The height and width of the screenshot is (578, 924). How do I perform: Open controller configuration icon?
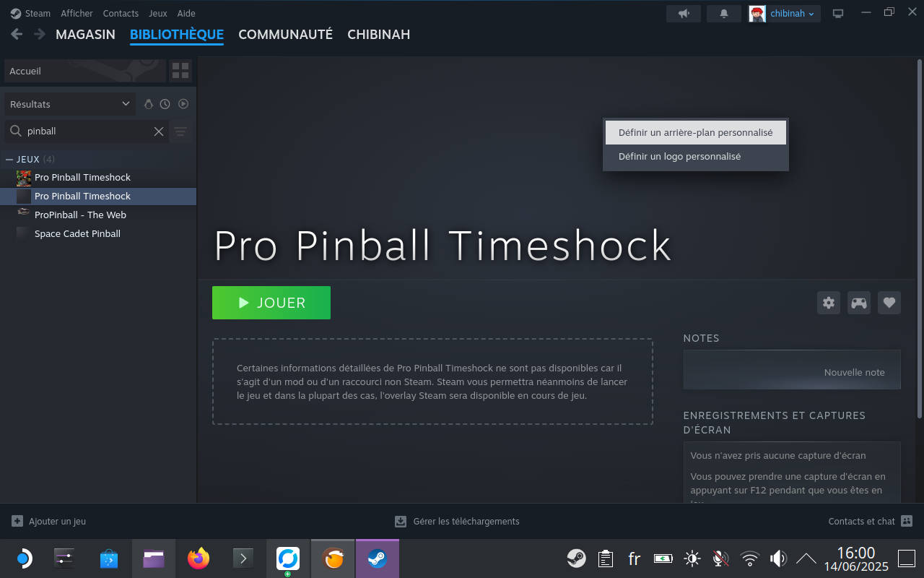coord(859,303)
